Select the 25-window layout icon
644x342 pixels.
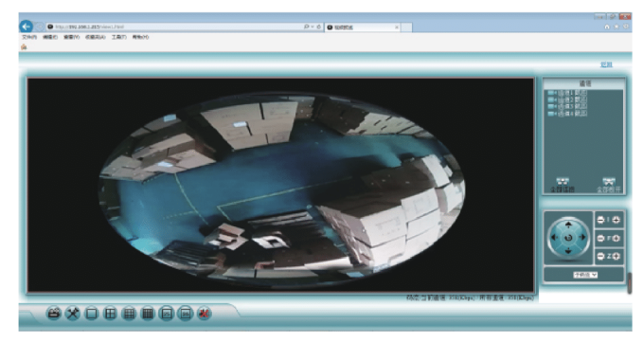pyautogui.click(x=167, y=314)
